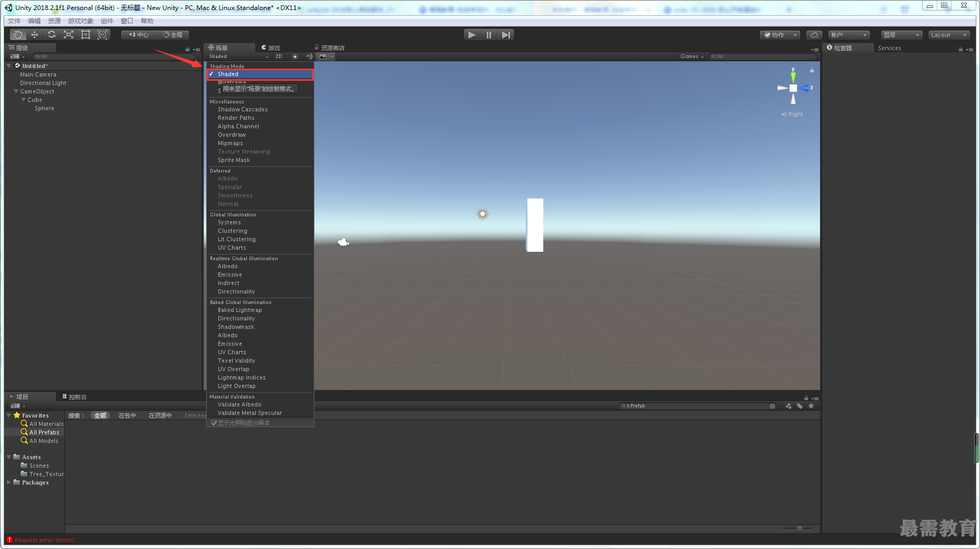
Task: Open search by label filter icon
Action: [800, 406]
